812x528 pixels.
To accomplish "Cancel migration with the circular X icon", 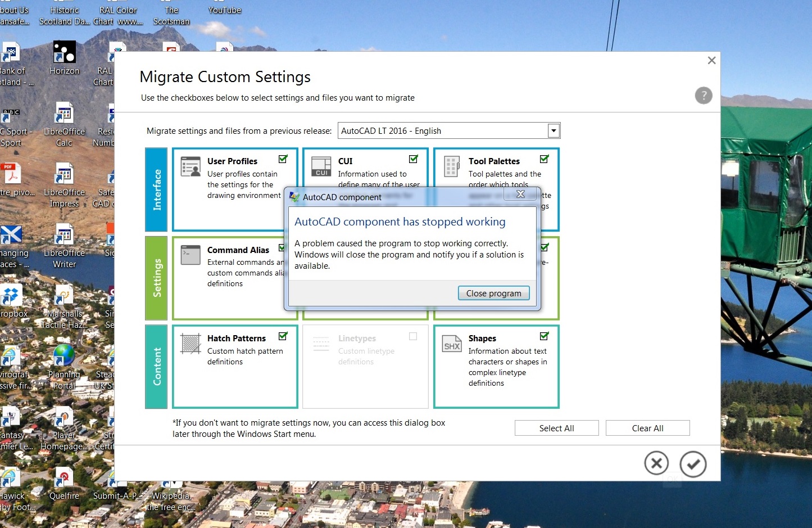I will point(656,463).
